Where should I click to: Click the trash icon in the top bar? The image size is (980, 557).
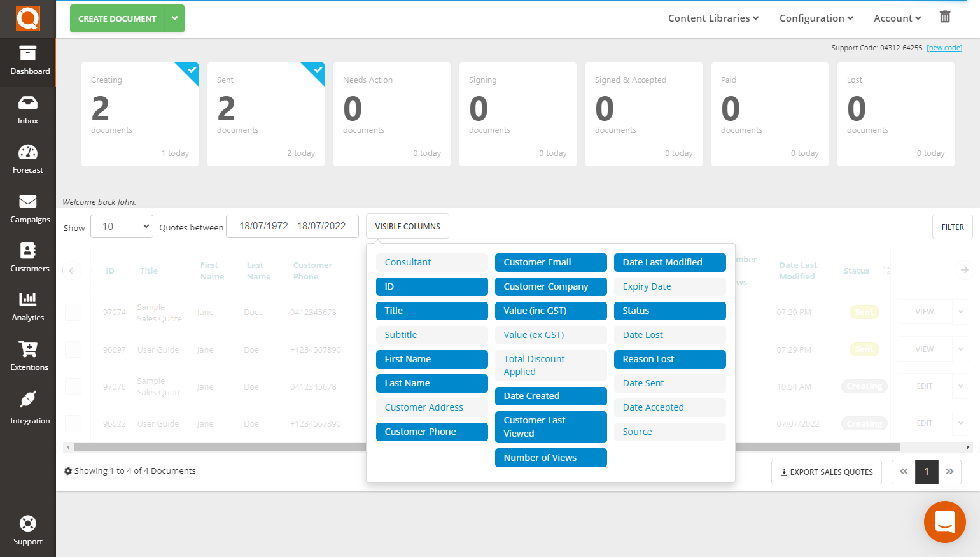pyautogui.click(x=945, y=17)
